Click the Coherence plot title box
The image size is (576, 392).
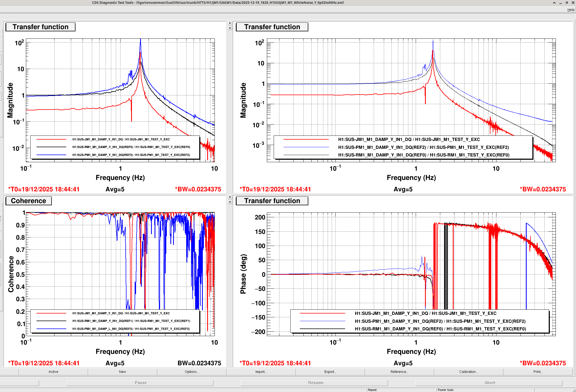point(29,201)
